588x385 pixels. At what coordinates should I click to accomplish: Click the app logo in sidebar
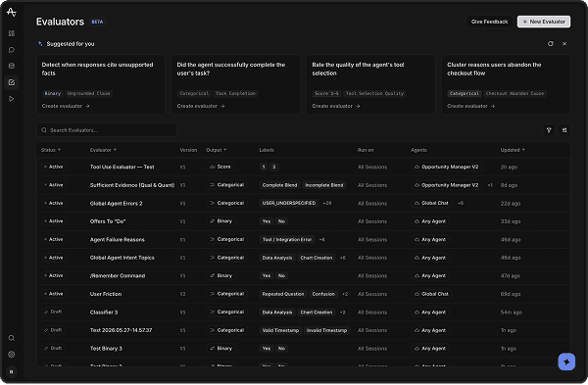(11, 13)
